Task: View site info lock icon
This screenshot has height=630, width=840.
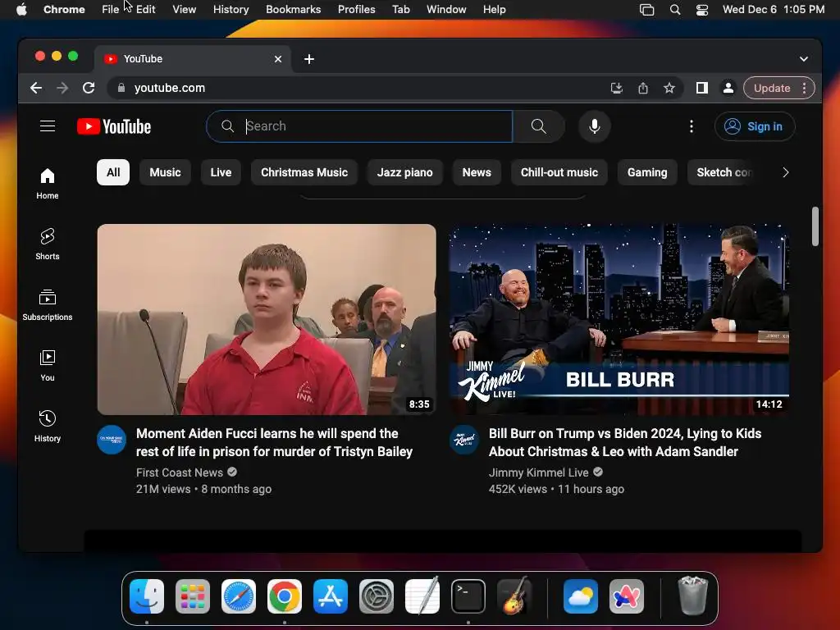Action: click(x=121, y=88)
